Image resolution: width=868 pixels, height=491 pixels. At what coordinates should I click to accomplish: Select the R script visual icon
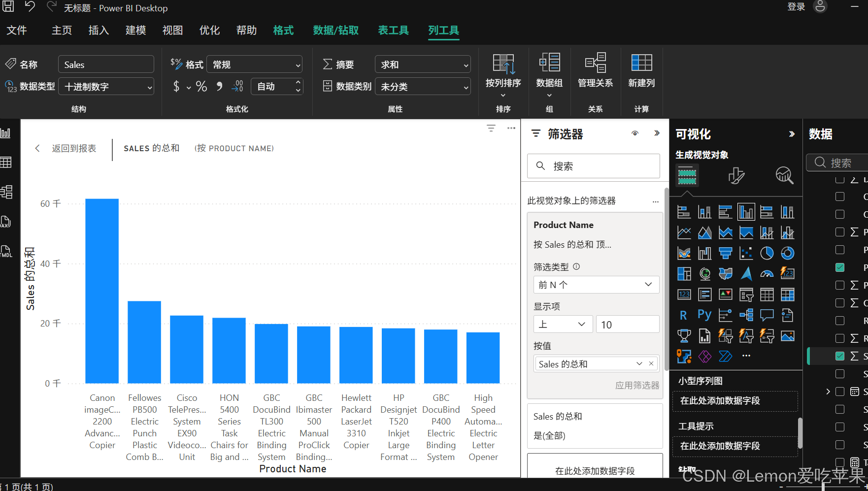pos(684,315)
